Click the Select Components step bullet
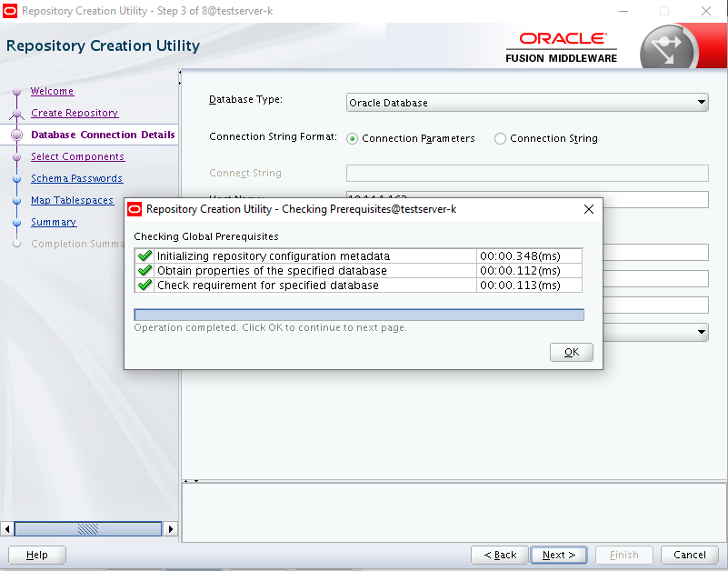 [16, 157]
